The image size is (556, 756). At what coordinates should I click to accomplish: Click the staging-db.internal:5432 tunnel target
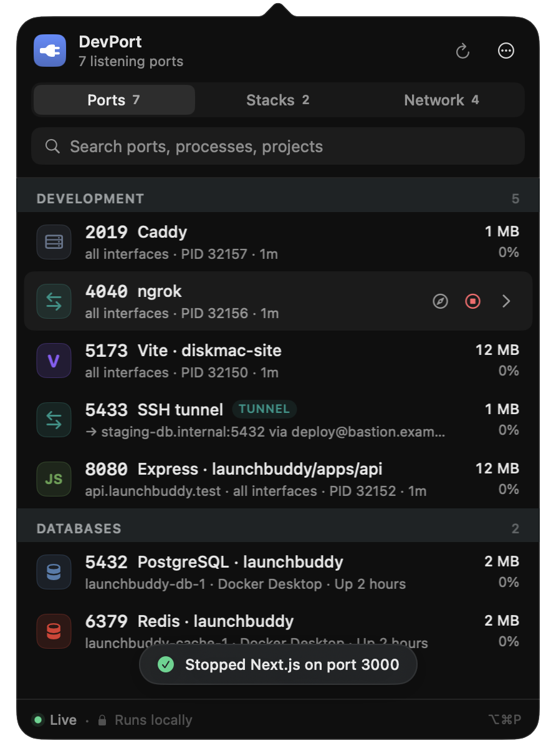pos(266,432)
